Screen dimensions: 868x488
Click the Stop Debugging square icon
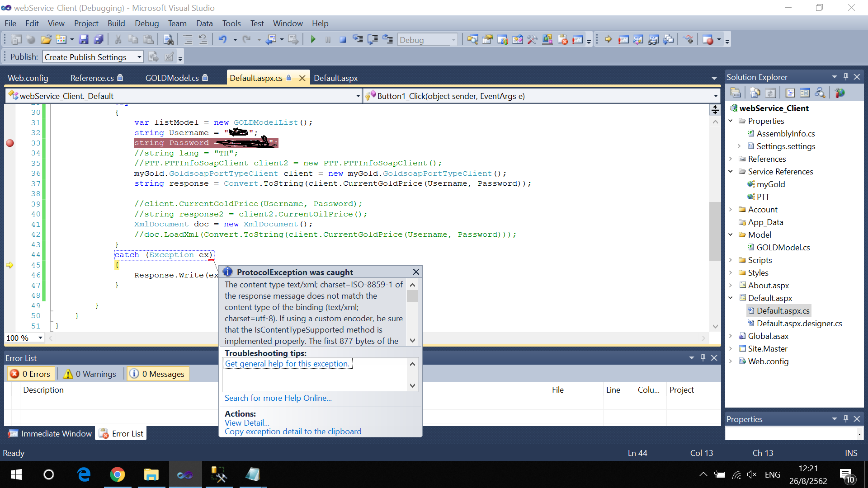(343, 40)
